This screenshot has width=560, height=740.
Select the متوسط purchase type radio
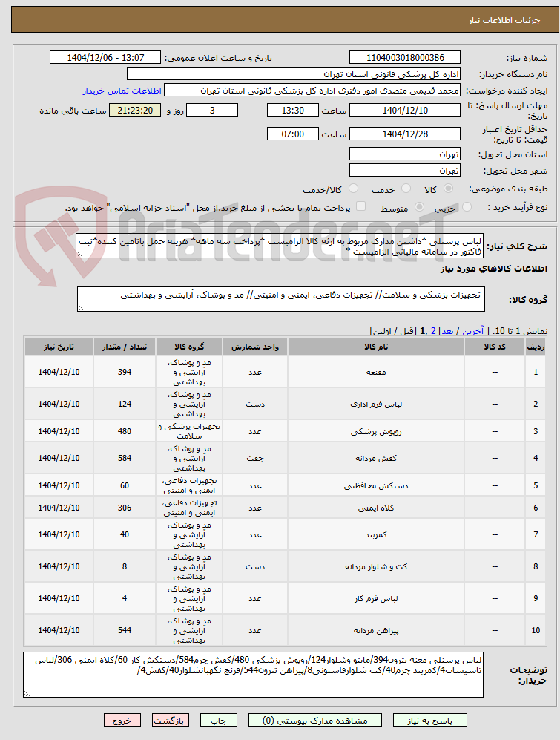pos(418,207)
